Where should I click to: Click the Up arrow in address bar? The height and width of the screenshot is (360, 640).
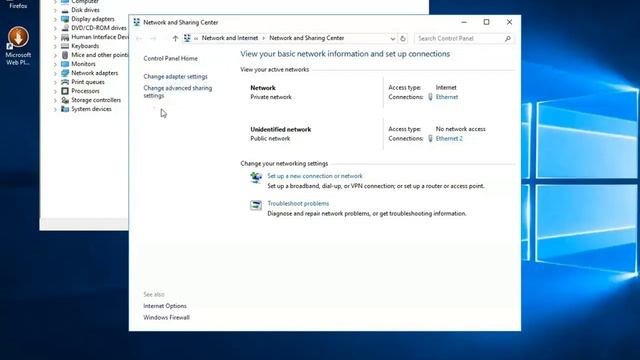coord(175,38)
